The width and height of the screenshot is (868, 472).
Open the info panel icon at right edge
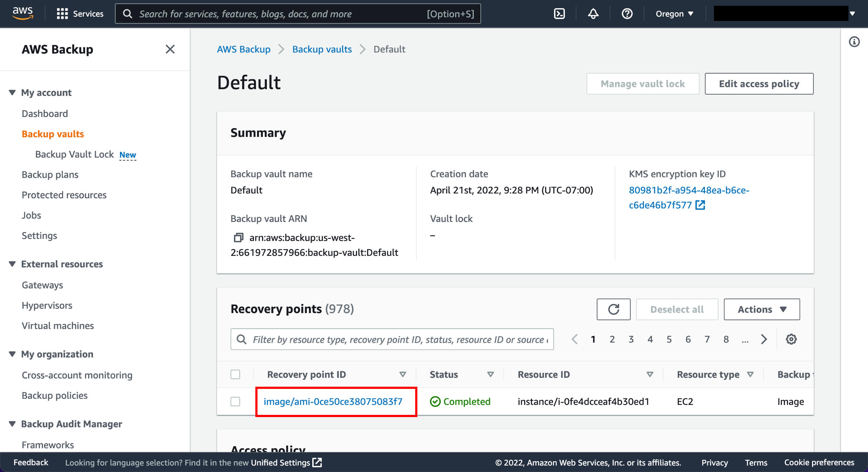(x=854, y=42)
